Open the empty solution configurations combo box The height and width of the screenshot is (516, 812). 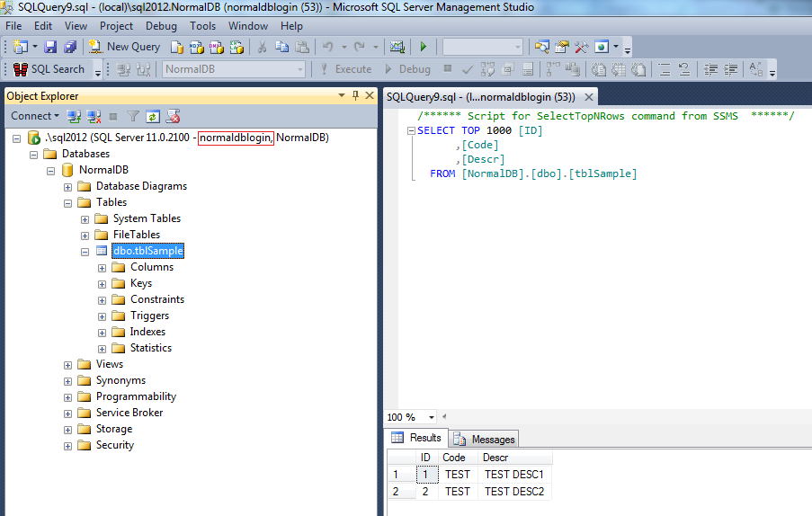(x=483, y=47)
